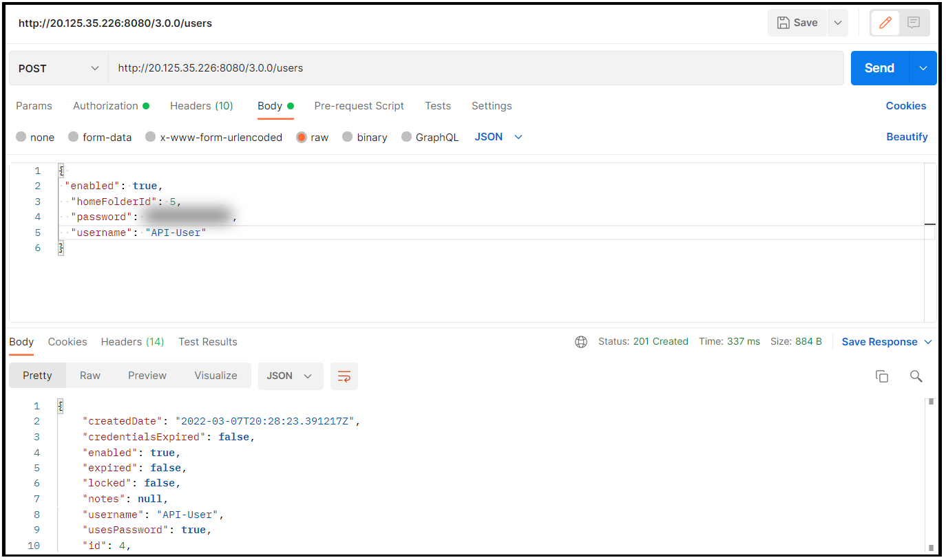Expand the Save Response dropdown
Image resolution: width=946 pixels, height=560 pixels.
(x=928, y=342)
